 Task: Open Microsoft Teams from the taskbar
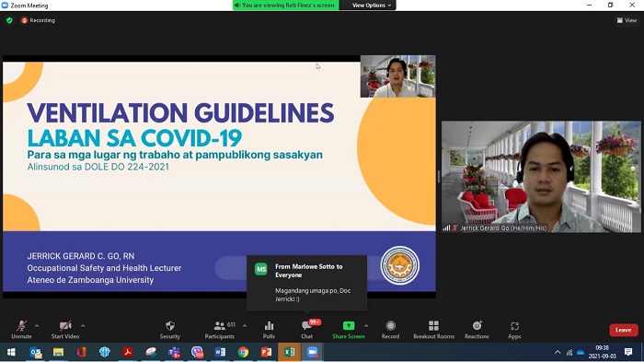[x=174, y=352]
